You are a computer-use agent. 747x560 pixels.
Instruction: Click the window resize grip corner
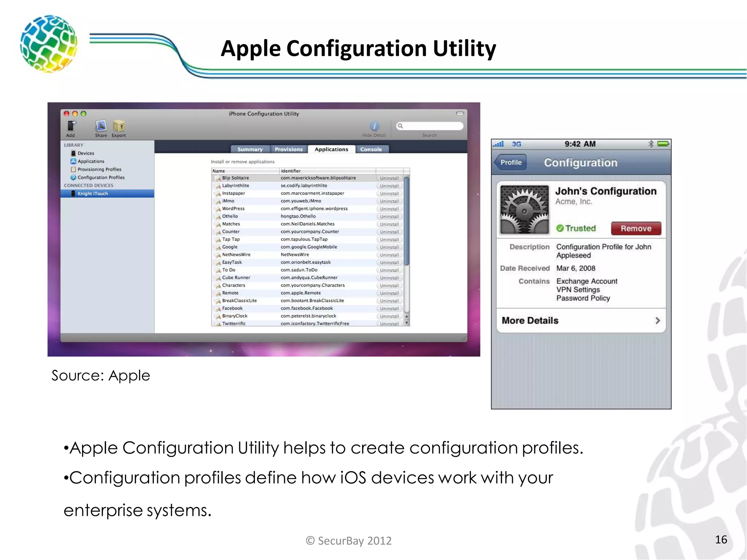[x=464, y=338]
